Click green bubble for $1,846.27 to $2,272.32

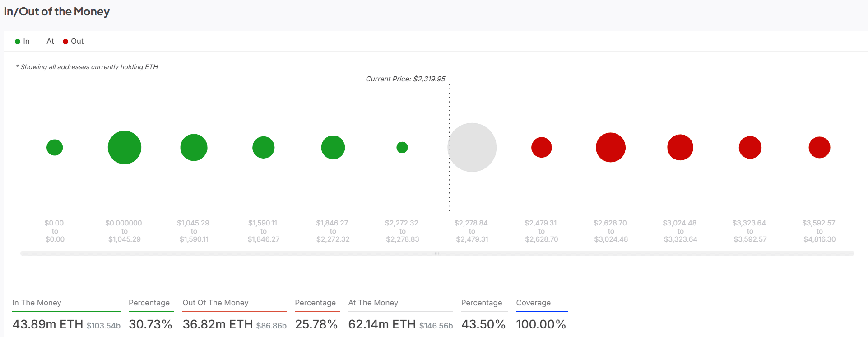[333, 147]
